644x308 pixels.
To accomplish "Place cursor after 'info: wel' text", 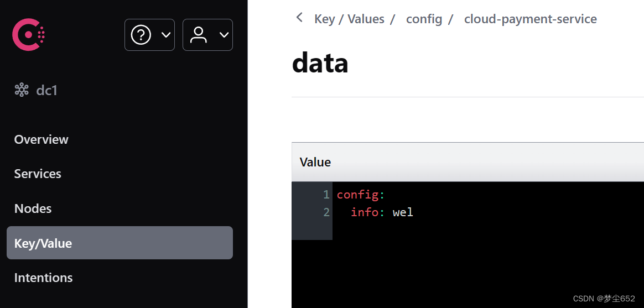I will coord(414,212).
